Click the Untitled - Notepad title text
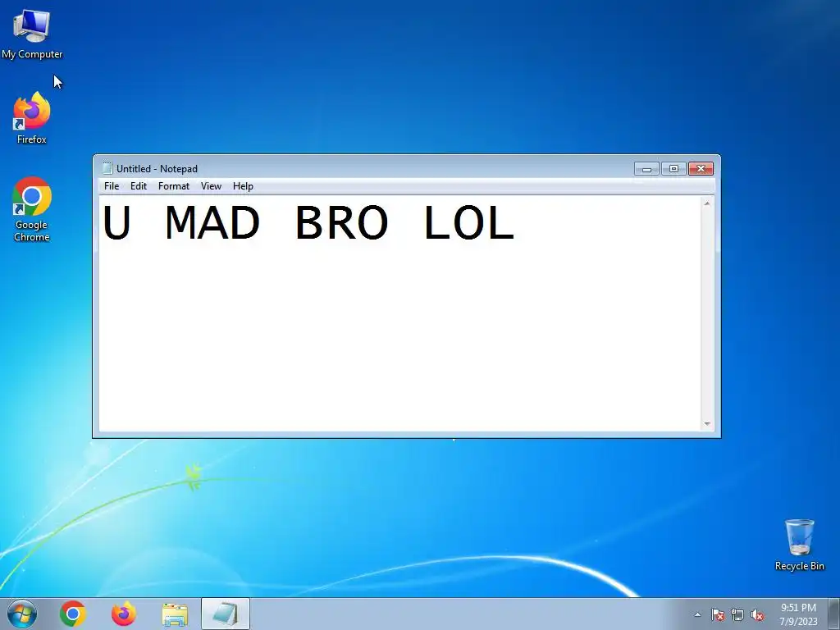The height and width of the screenshot is (630, 840). pyautogui.click(x=157, y=169)
